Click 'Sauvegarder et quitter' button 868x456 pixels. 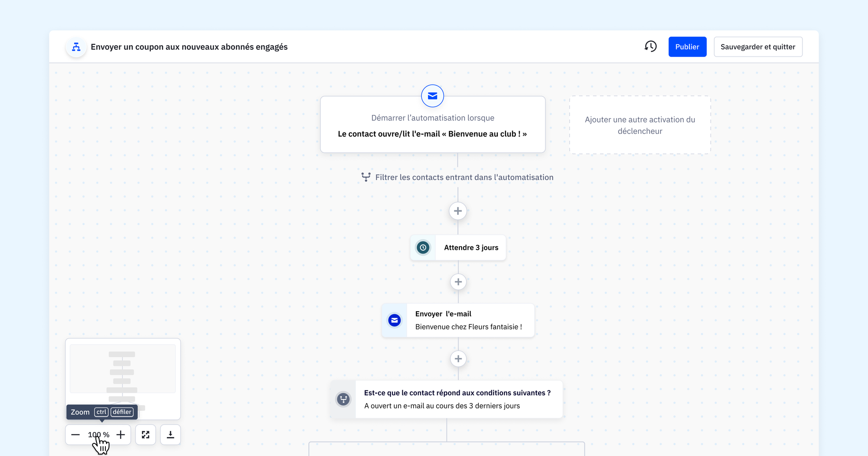(x=758, y=47)
